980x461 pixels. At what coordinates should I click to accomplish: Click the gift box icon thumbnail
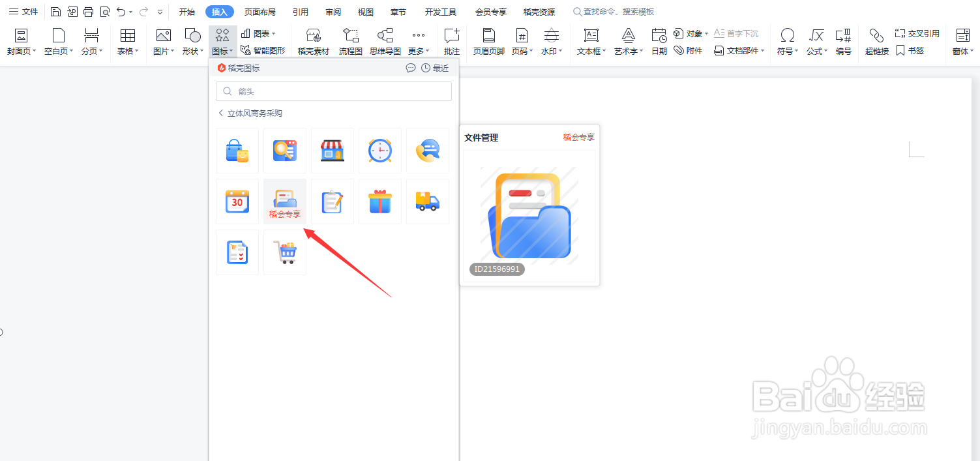pos(380,201)
